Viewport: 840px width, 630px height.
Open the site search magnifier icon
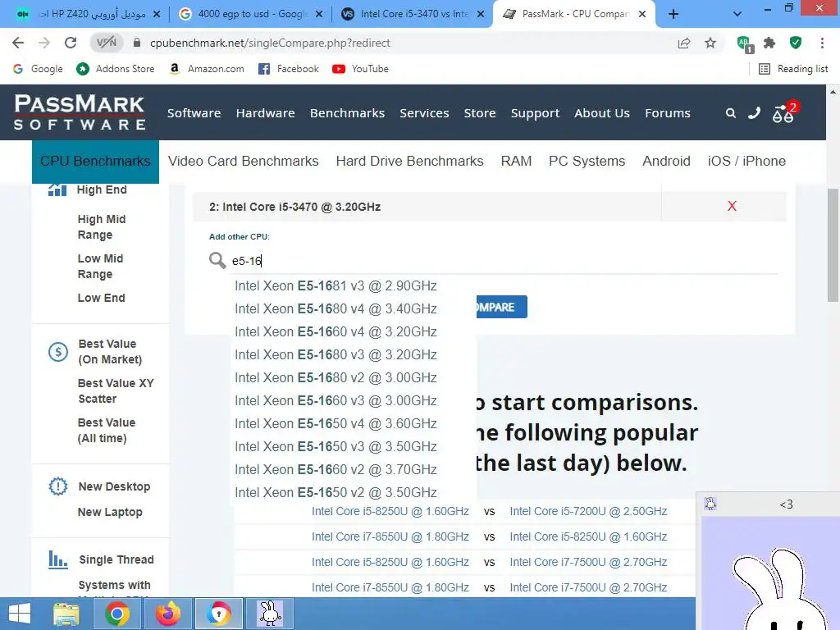[731, 113]
